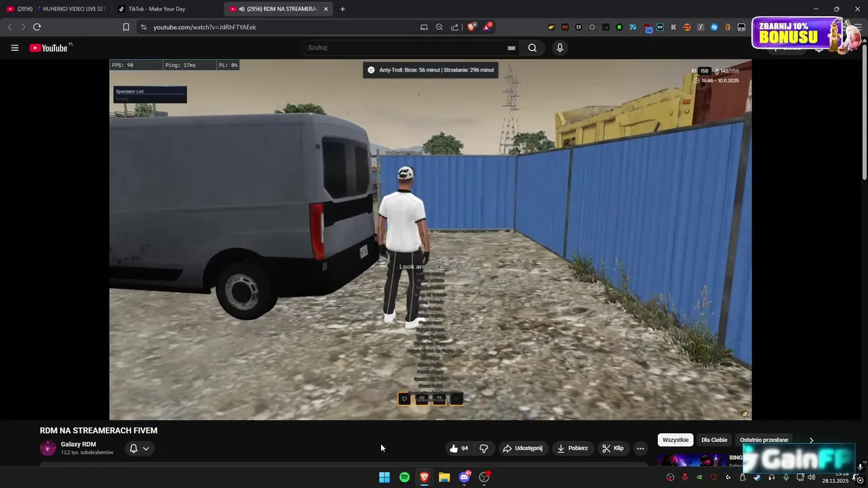Click the video title RDM NA STREAMERACH FIVEM
The image size is (868, 488).
(x=98, y=430)
